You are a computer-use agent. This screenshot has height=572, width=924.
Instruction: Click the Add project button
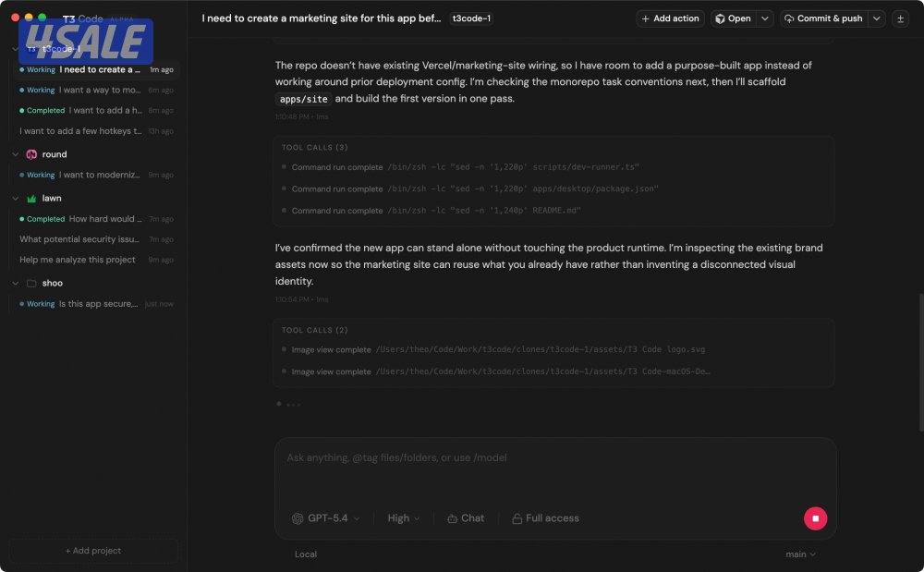pyautogui.click(x=93, y=551)
